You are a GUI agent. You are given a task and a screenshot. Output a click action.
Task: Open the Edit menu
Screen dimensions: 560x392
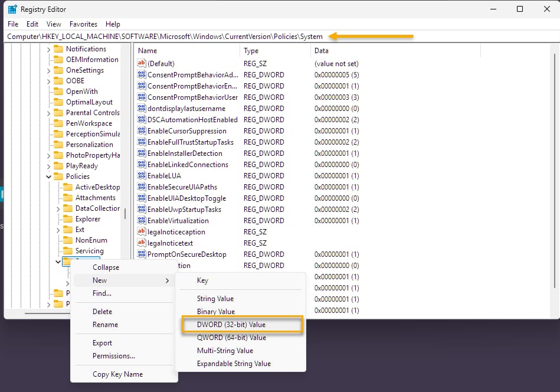32,24
